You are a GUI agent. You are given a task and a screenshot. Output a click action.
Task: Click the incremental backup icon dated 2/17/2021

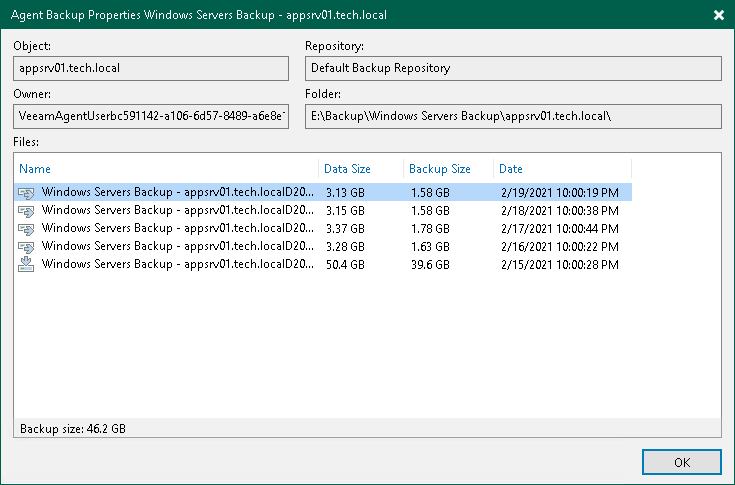pyautogui.click(x=28, y=228)
